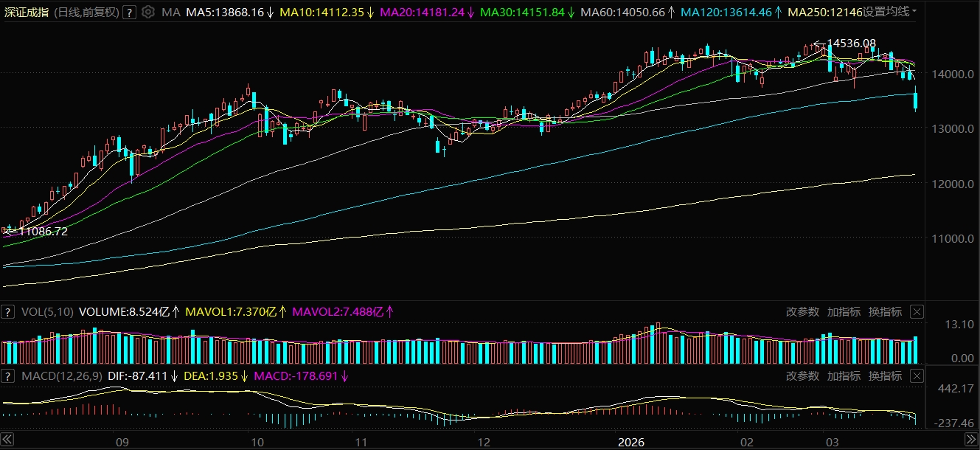980x450 pixels.
Task: Close the VOL indicator panel
Action: [x=917, y=312]
